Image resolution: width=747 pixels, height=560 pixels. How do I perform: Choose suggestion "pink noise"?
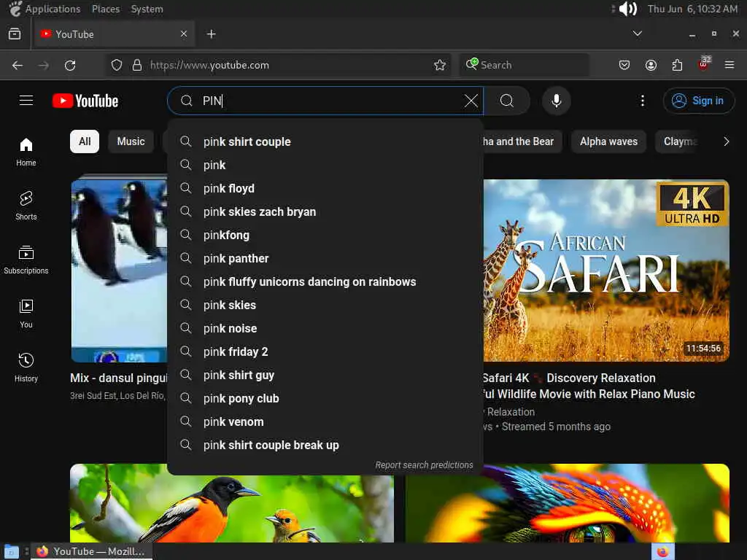pyautogui.click(x=325, y=328)
